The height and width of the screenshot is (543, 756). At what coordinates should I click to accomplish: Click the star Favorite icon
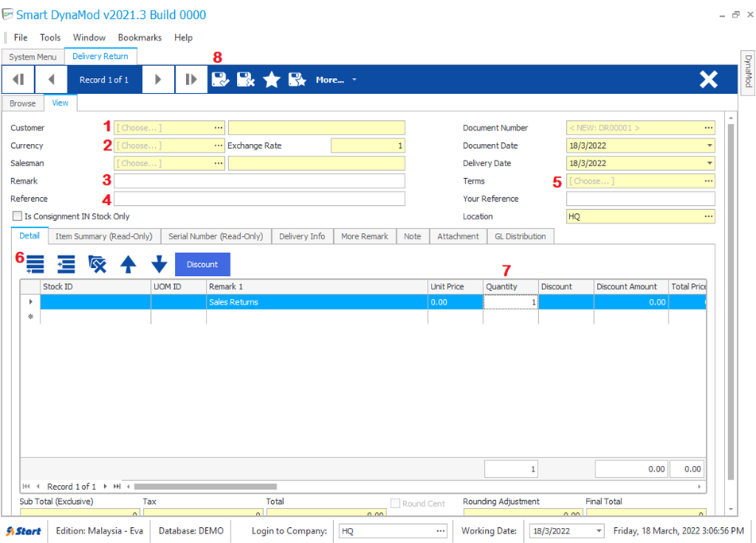coord(272,80)
